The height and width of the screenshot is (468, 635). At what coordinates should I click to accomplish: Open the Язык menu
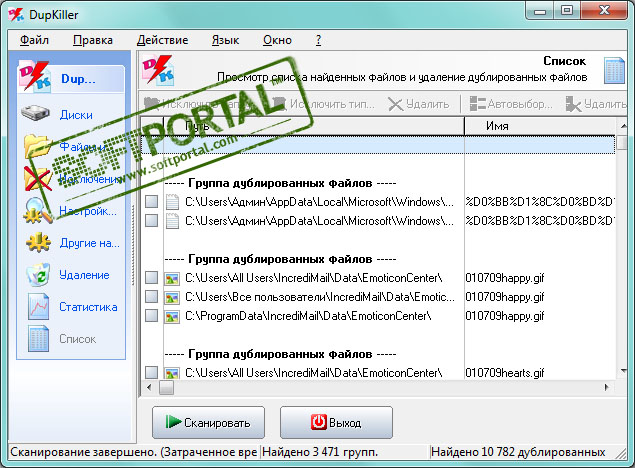tap(225, 40)
